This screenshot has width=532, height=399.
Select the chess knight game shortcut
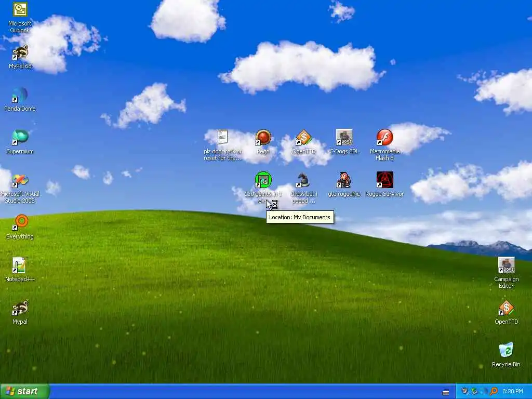coord(303,180)
